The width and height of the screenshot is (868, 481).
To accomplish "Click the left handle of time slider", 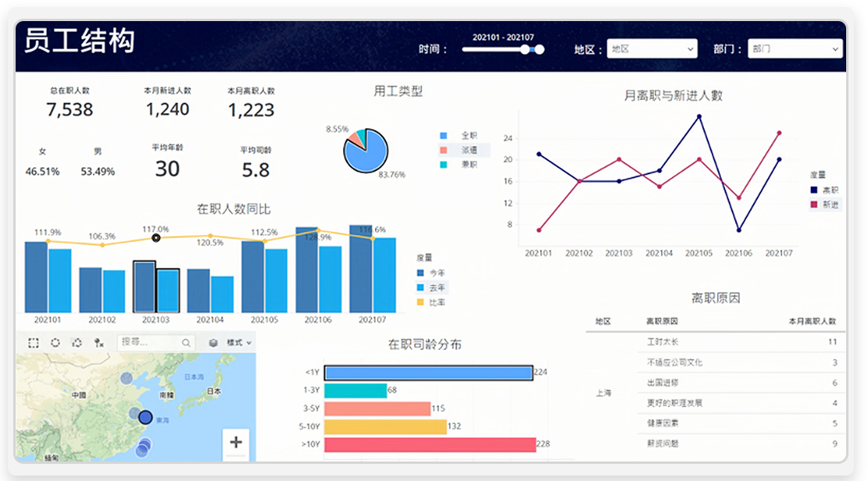I will coord(525,49).
